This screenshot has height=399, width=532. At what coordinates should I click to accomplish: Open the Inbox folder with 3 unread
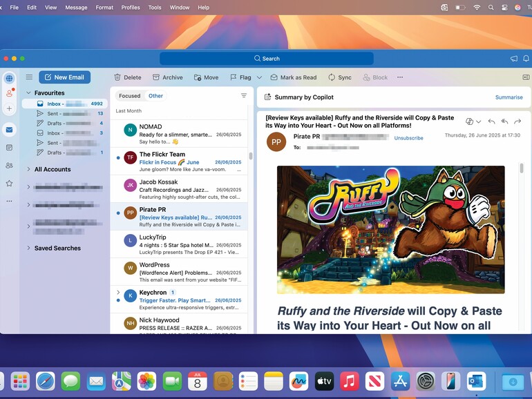pyautogui.click(x=65, y=133)
